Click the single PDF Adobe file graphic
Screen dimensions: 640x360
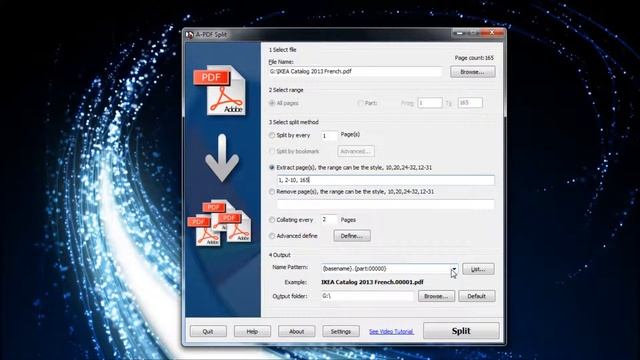coord(220,90)
